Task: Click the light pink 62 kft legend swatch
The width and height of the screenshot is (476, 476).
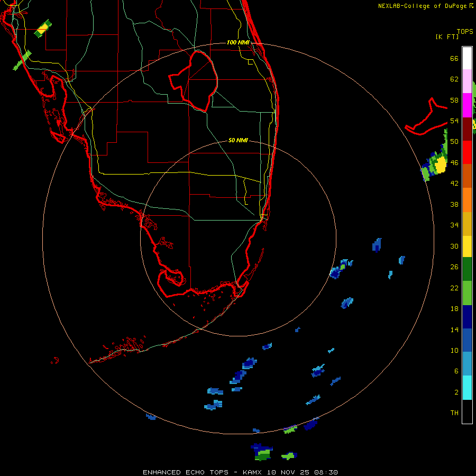Action: click(x=467, y=81)
